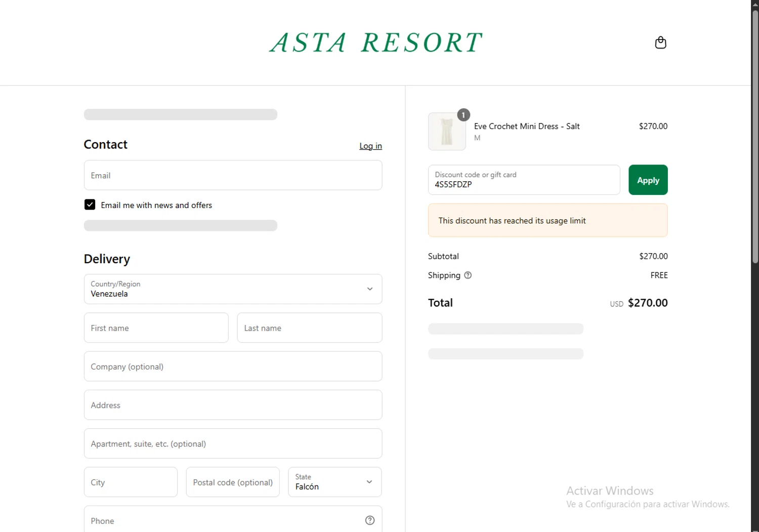Click the green Apply button
Viewport: 759px width, 532px height.
click(x=648, y=180)
